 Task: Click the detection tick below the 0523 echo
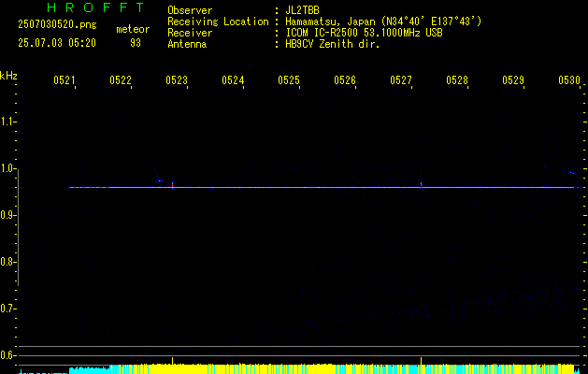click(x=173, y=361)
